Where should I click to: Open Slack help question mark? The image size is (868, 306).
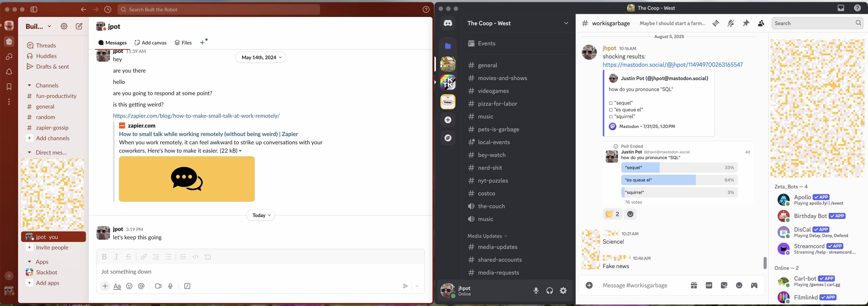[426, 9]
